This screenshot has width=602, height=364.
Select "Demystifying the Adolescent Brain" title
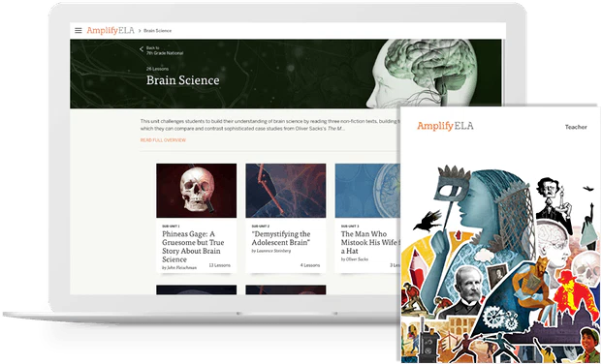281,238
